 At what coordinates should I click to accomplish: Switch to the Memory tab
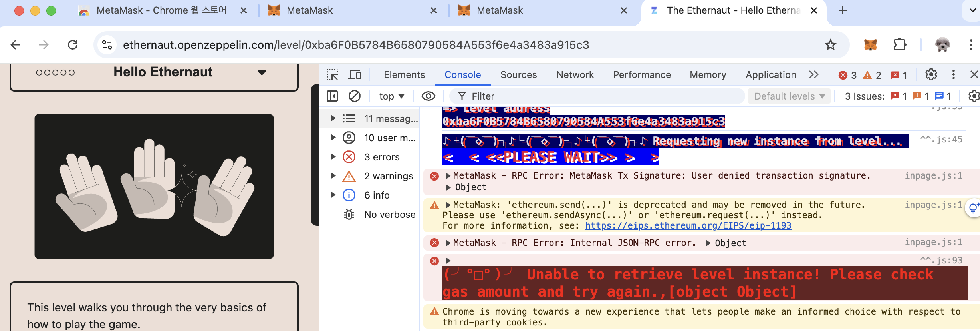[708, 75]
